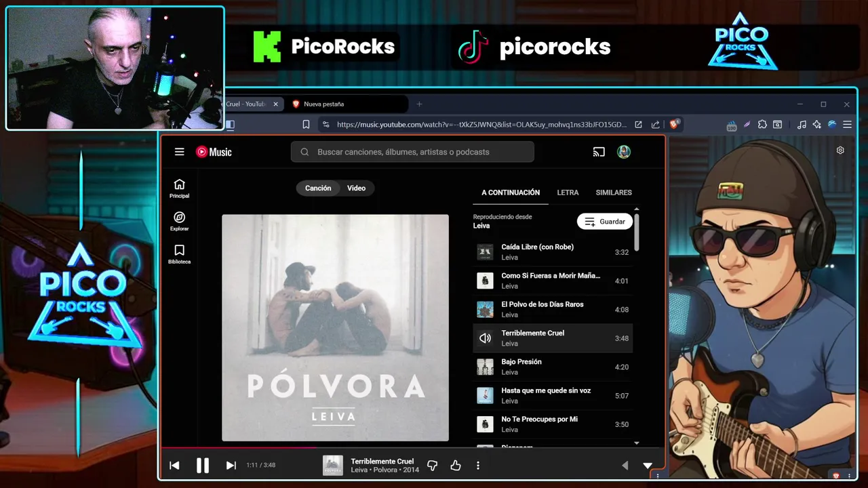The width and height of the screenshot is (868, 488).
Task: Click the YouTube Music logo
Action: (x=214, y=152)
